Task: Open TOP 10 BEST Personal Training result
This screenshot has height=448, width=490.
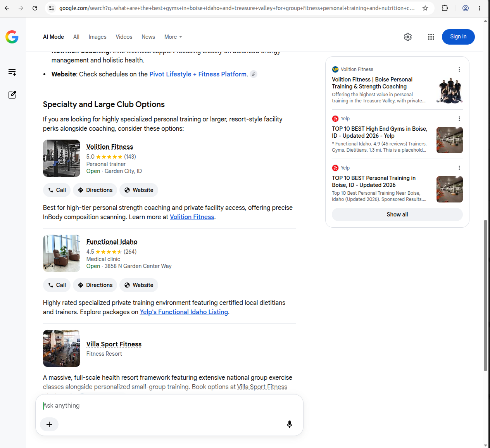Action: click(x=374, y=182)
